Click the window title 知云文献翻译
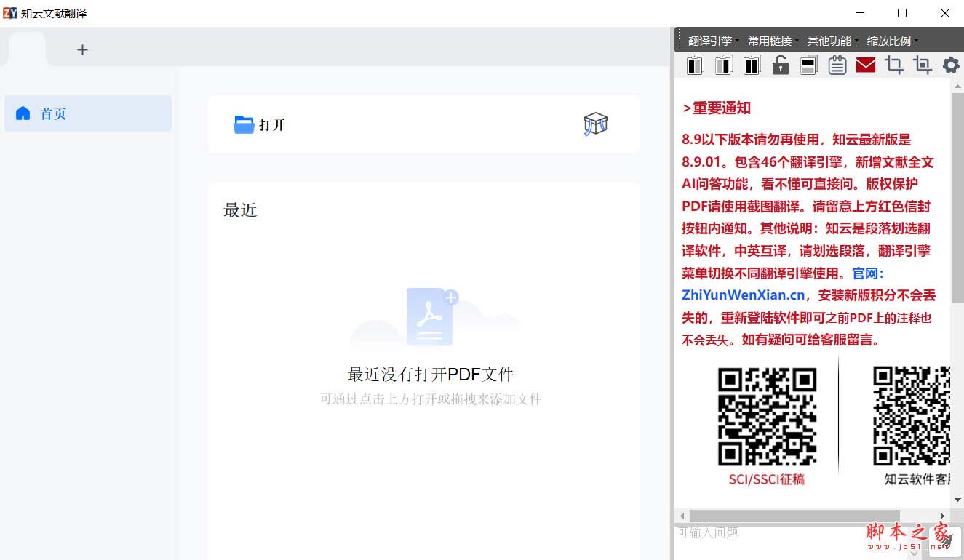This screenshot has height=560, width=964. coord(55,13)
